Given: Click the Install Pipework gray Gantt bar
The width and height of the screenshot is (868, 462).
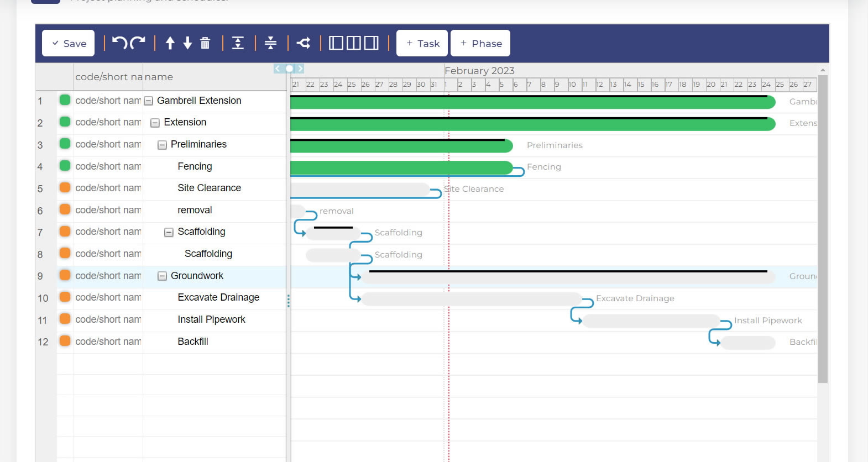Looking at the screenshot, I should click(651, 321).
